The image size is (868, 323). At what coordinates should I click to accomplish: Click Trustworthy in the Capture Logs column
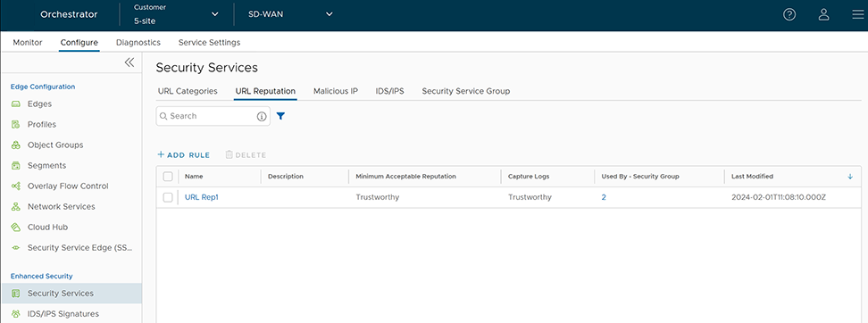click(x=530, y=197)
